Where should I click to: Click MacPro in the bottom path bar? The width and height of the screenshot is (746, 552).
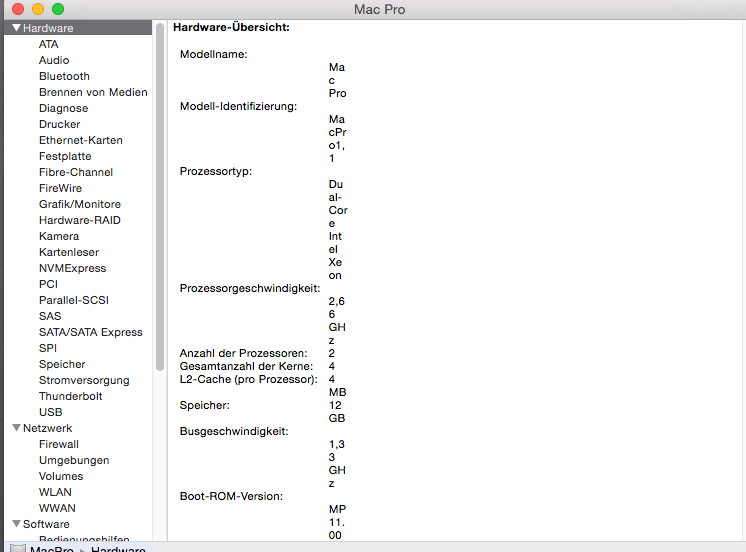pos(51,549)
